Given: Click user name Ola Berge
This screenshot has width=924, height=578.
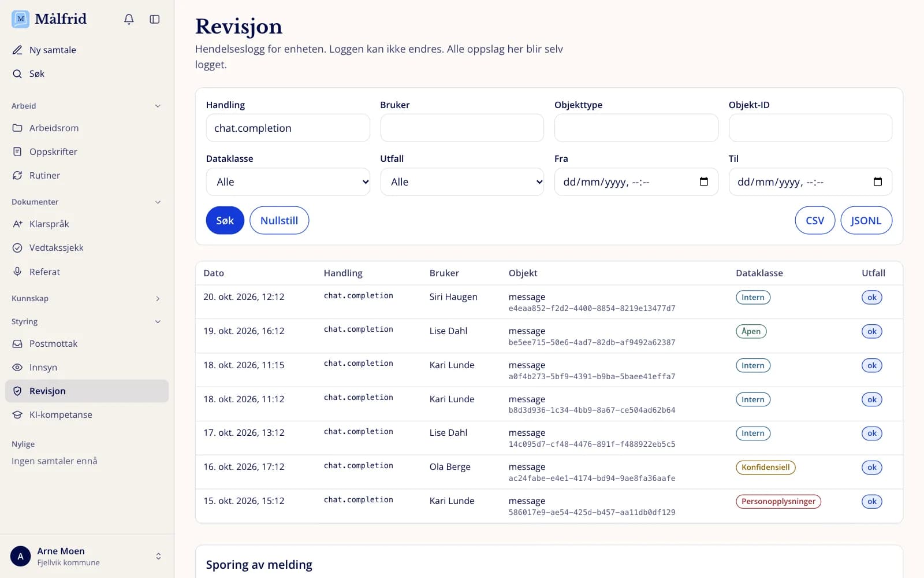Looking at the screenshot, I should [450, 466].
